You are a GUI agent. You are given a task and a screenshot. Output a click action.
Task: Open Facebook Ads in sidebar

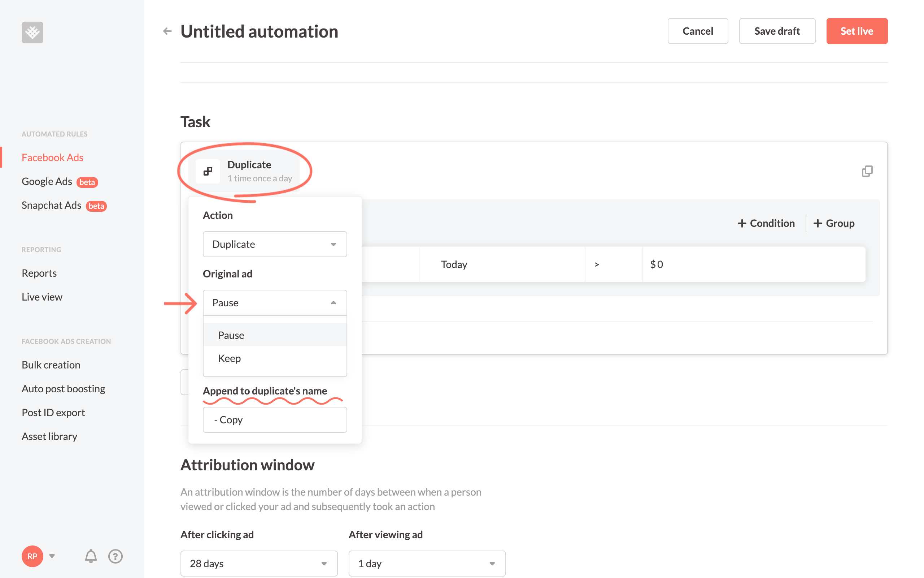pos(52,158)
